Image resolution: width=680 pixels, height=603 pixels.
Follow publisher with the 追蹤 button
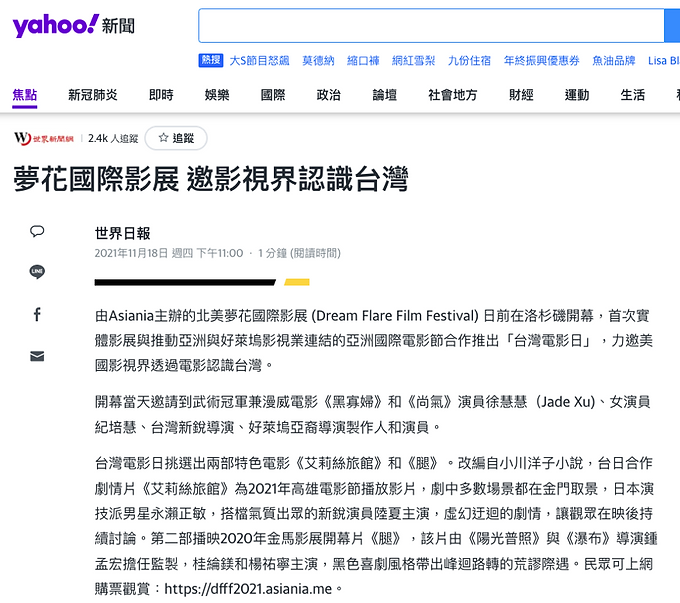pyautogui.click(x=176, y=138)
